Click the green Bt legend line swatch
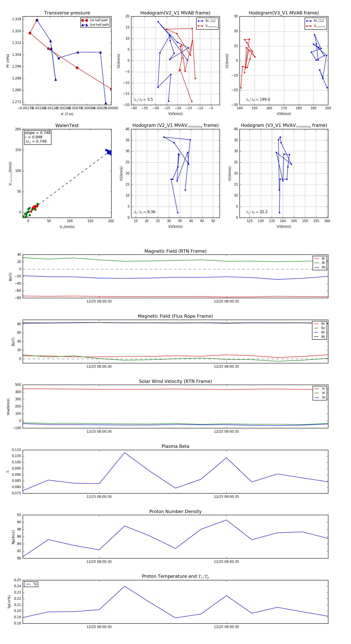This screenshot has width=351, height=644. pos(317,263)
